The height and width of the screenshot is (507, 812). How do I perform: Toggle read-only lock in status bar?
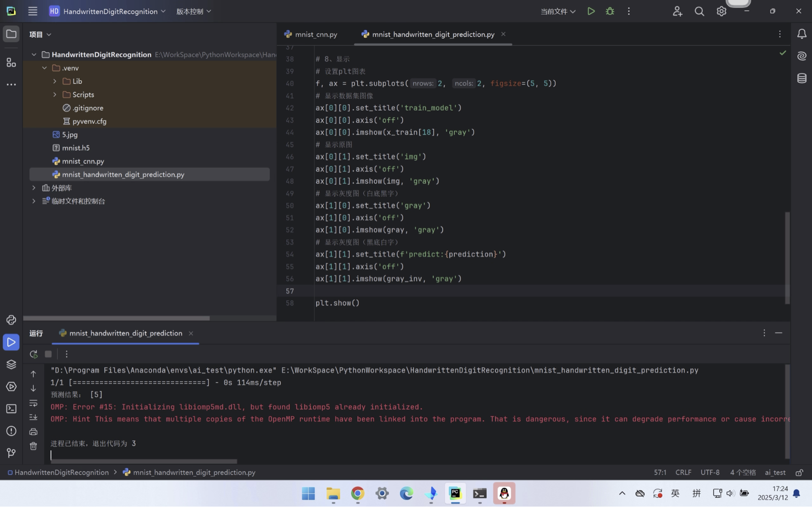coord(799,472)
